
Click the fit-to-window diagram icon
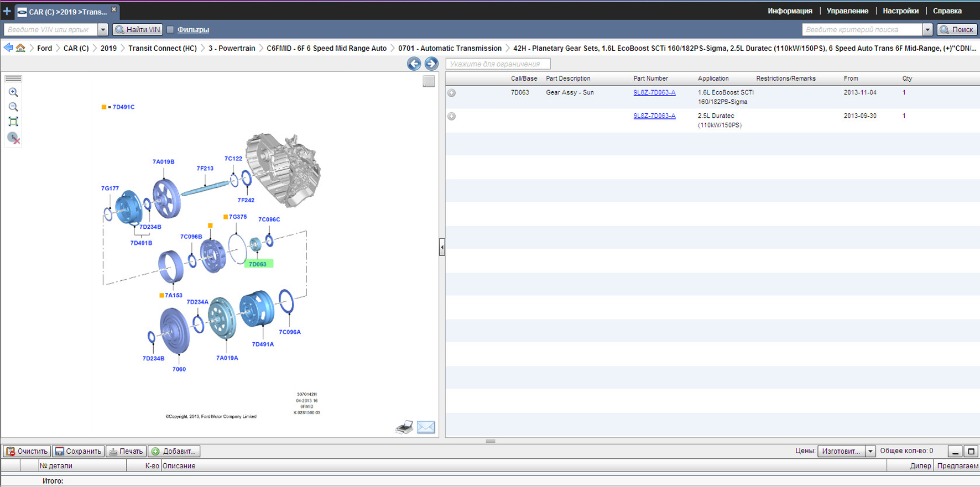(13, 122)
